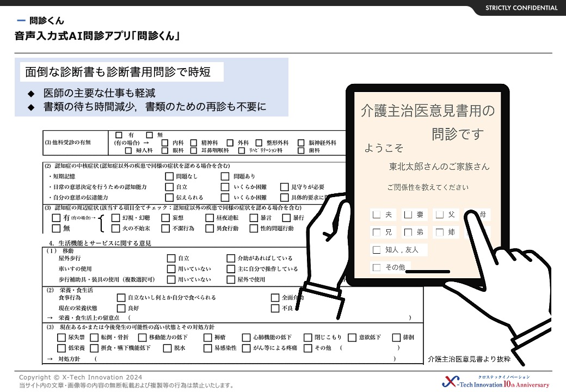Screen dimensions: 566x392
Task: Select the 異食行動 checkbox
Action: coord(210,229)
